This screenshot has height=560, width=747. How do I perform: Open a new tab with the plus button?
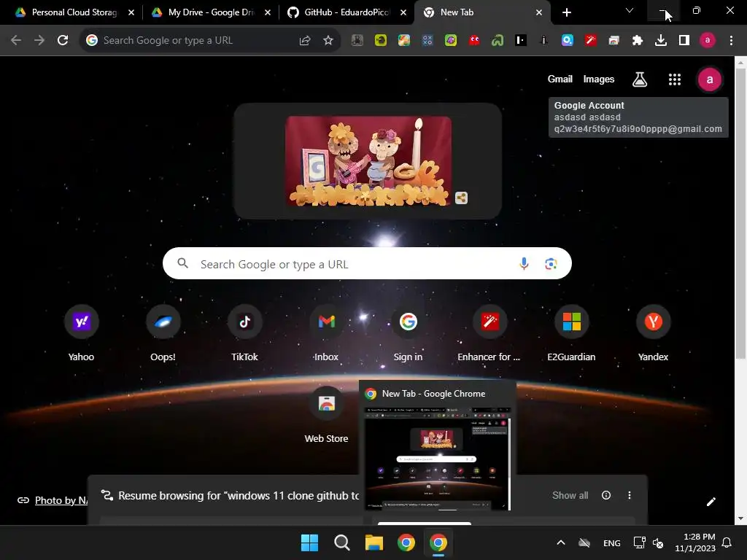point(566,12)
